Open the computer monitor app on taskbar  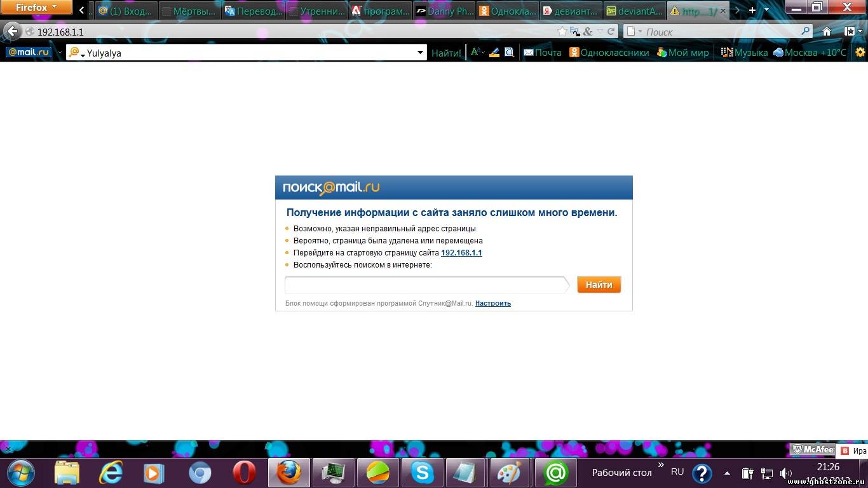pyautogui.click(x=333, y=473)
